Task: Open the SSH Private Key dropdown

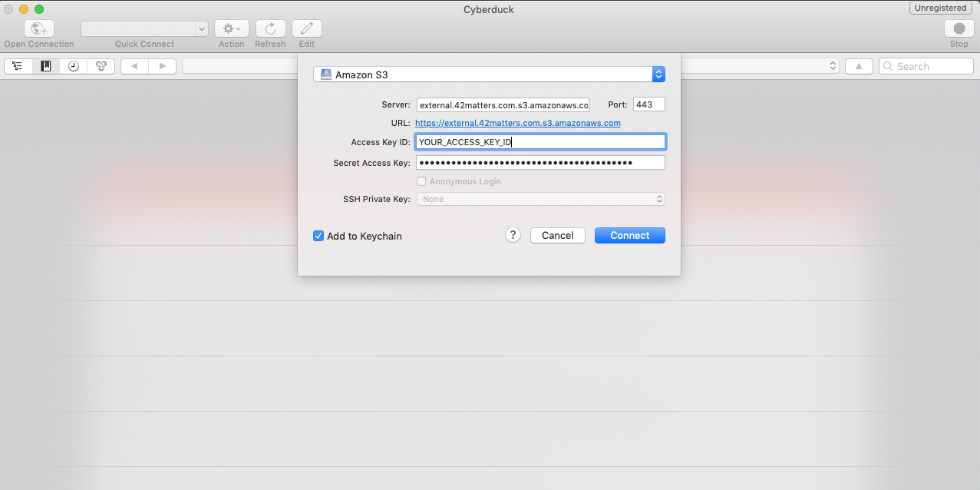Action: 540,199
